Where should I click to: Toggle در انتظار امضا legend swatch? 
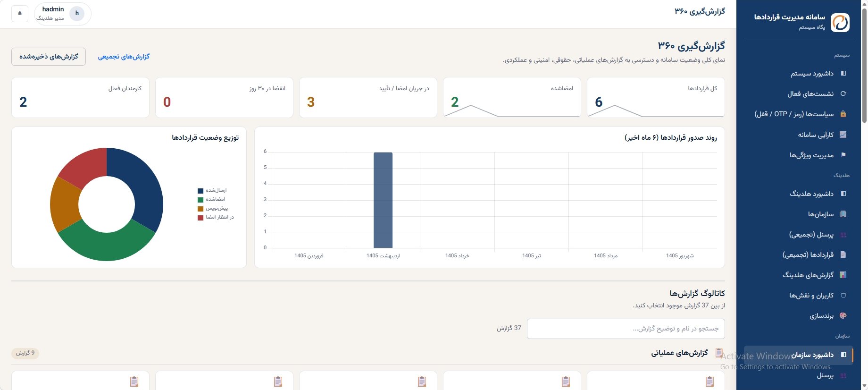pyautogui.click(x=200, y=218)
